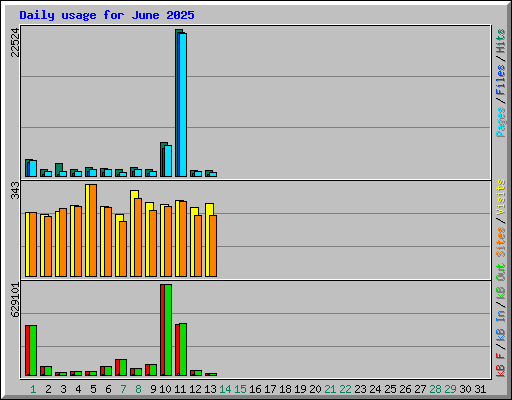Click day label 15 on x-axis
512x400 pixels.
coord(240,389)
